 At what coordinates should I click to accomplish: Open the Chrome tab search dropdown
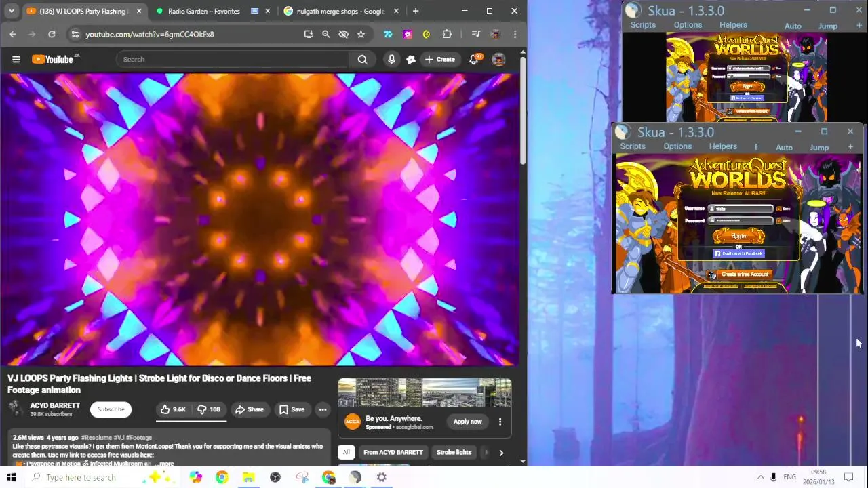pos(12,11)
